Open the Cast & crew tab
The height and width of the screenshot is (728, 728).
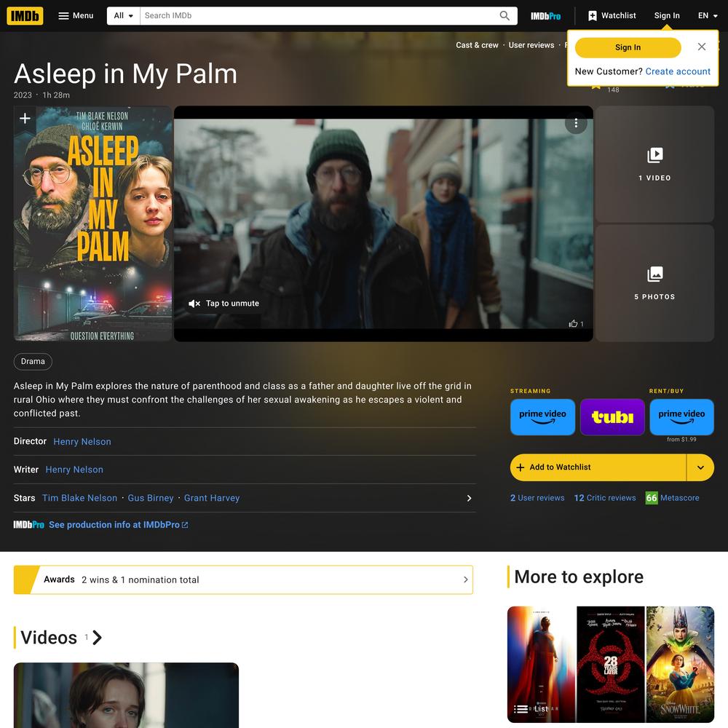[x=477, y=45]
